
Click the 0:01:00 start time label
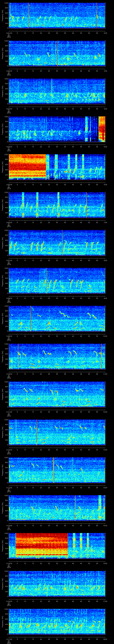(x=9, y=33)
